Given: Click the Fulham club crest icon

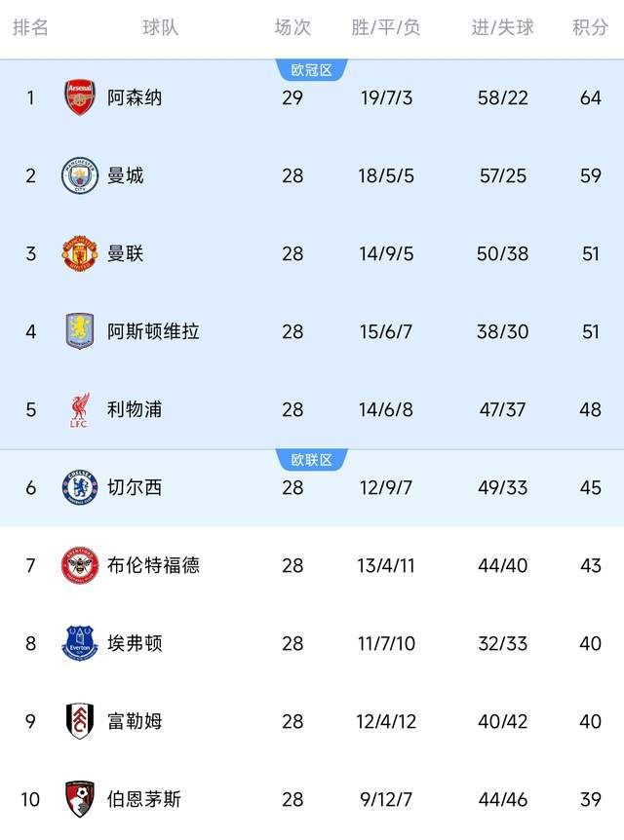Looking at the screenshot, I should pyautogui.click(x=80, y=721).
